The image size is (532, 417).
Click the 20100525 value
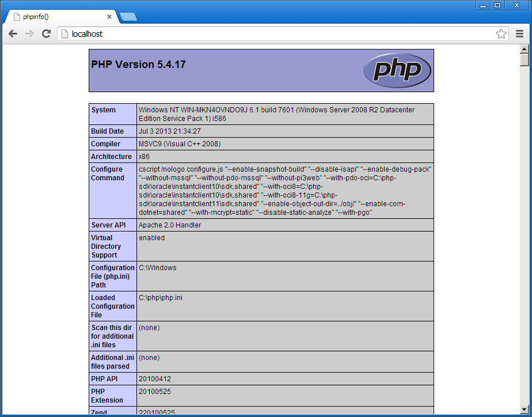pyautogui.click(x=155, y=392)
